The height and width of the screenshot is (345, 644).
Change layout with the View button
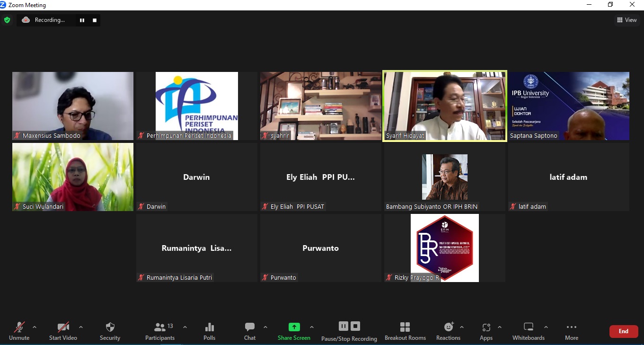click(627, 20)
